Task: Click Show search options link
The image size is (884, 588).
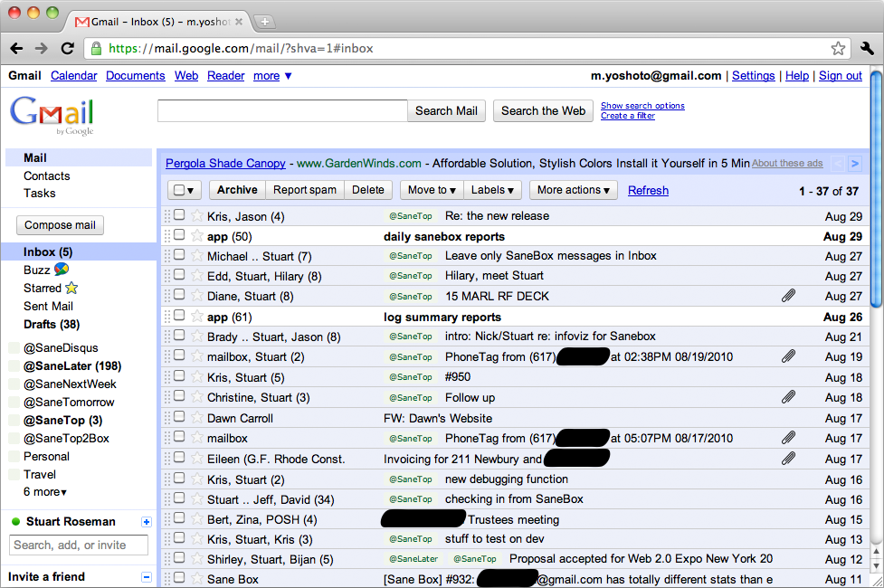Action: 642,106
